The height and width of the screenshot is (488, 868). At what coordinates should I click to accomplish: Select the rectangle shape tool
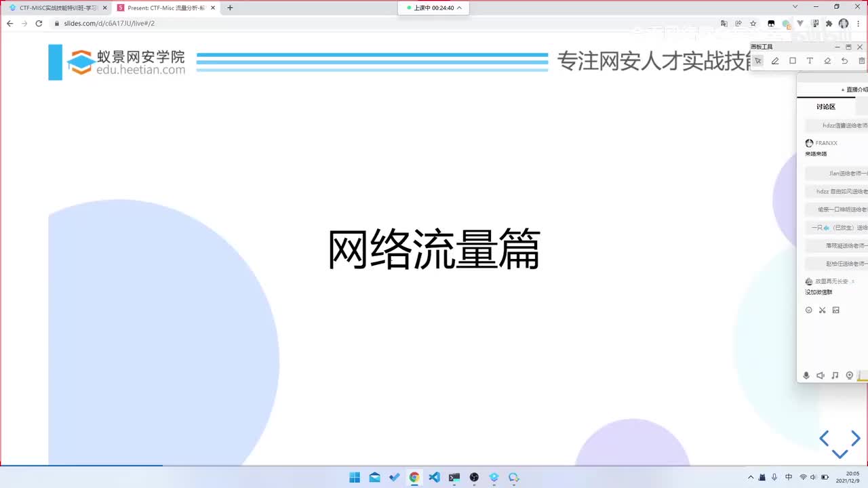pyautogui.click(x=793, y=61)
